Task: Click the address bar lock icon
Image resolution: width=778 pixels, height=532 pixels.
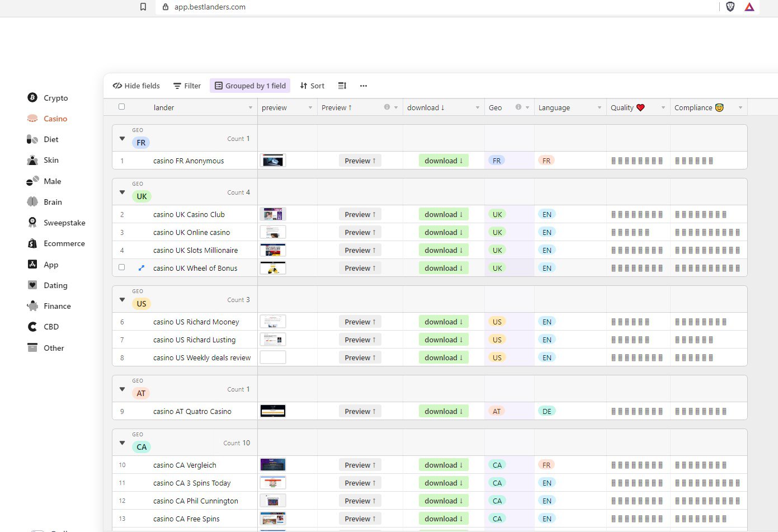Action: 165,7
